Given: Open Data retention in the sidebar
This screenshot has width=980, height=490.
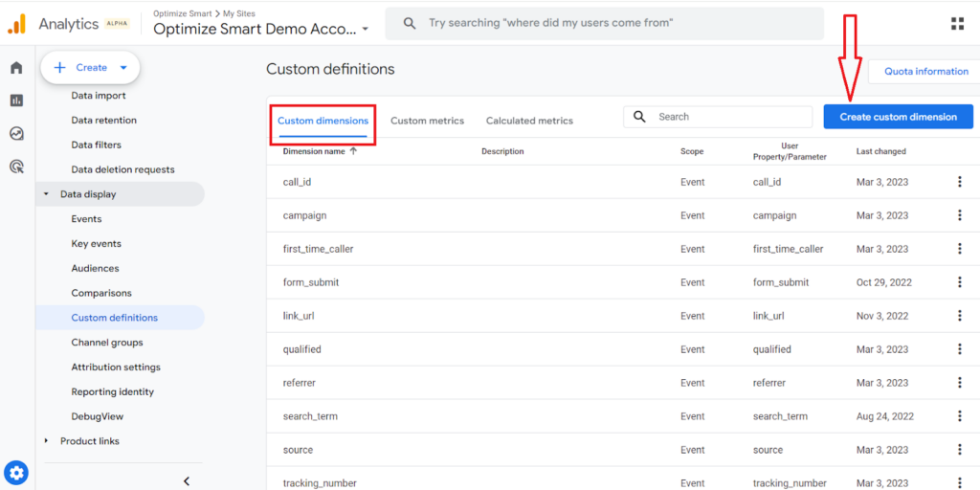Looking at the screenshot, I should [x=103, y=120].
